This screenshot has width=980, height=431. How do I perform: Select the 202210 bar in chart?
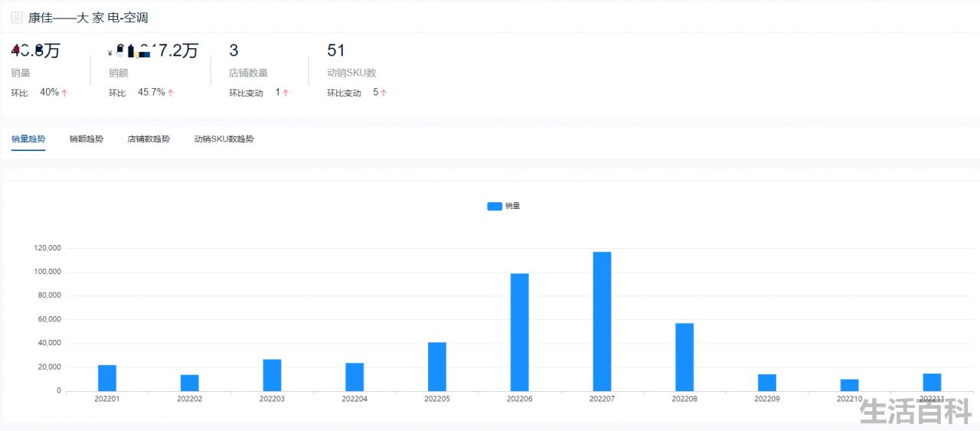tap(849, 385)
